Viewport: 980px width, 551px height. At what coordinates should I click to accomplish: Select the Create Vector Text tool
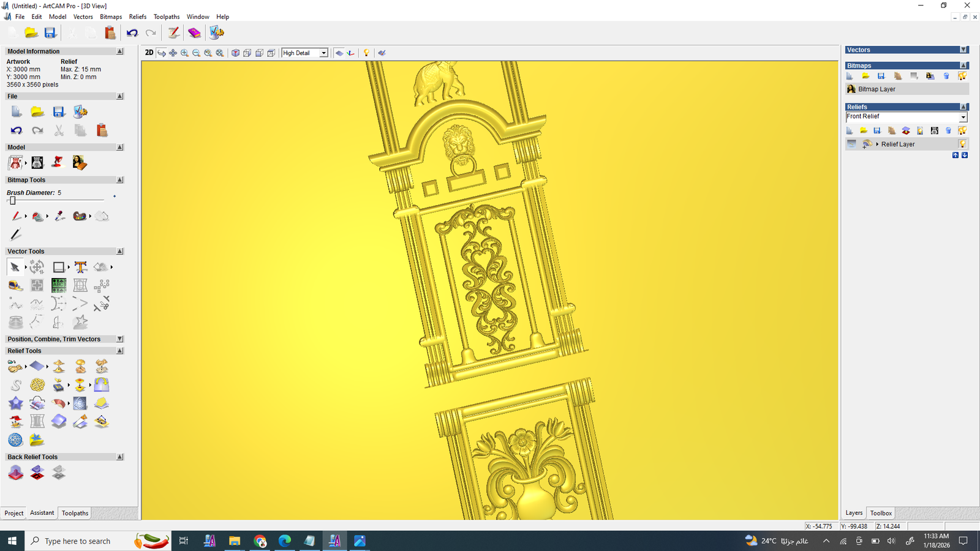point(80,267)
